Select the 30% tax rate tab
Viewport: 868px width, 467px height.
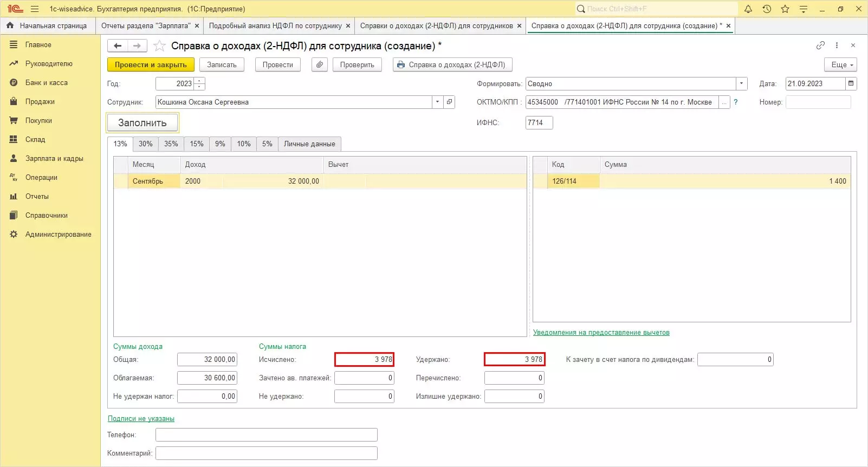(145, 144)
